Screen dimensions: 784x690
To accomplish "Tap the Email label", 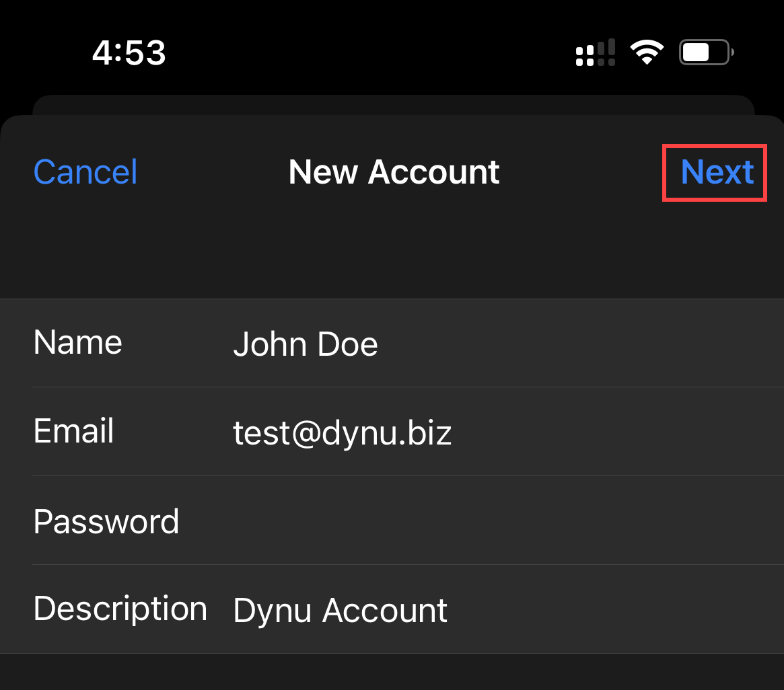I will point(73,430).
